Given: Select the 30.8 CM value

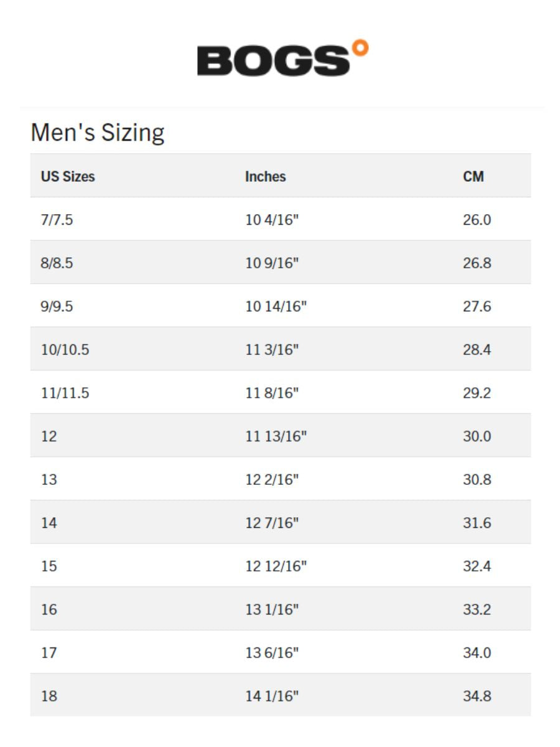Looking at the screenshot, I should [477, 479].
